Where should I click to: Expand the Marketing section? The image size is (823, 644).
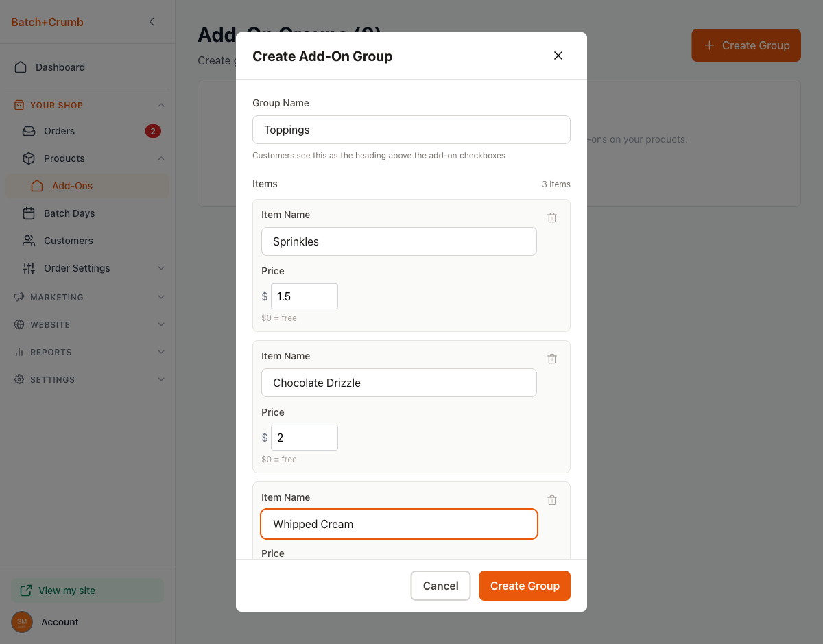coord(161,297)
